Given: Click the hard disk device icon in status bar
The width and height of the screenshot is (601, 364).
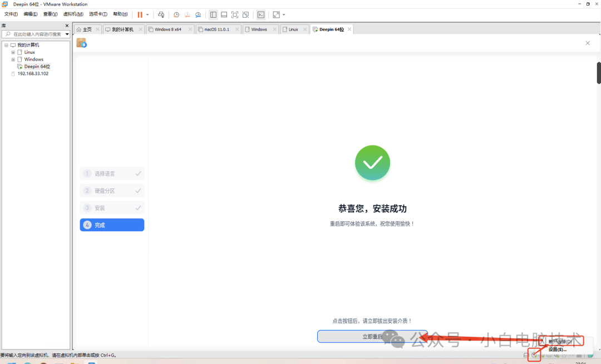Looking at the screenshot, I should click(x=525, y=356).
